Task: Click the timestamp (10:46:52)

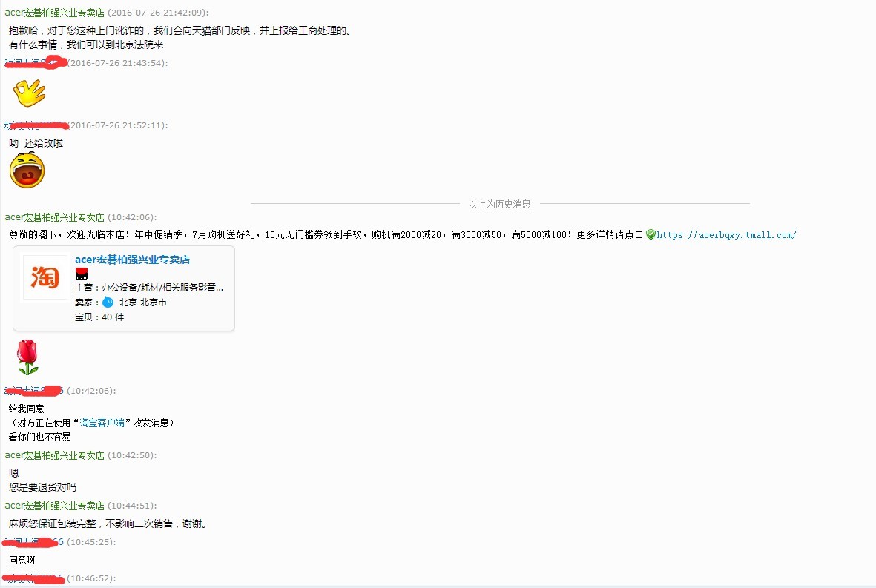Action: (91, 578)
